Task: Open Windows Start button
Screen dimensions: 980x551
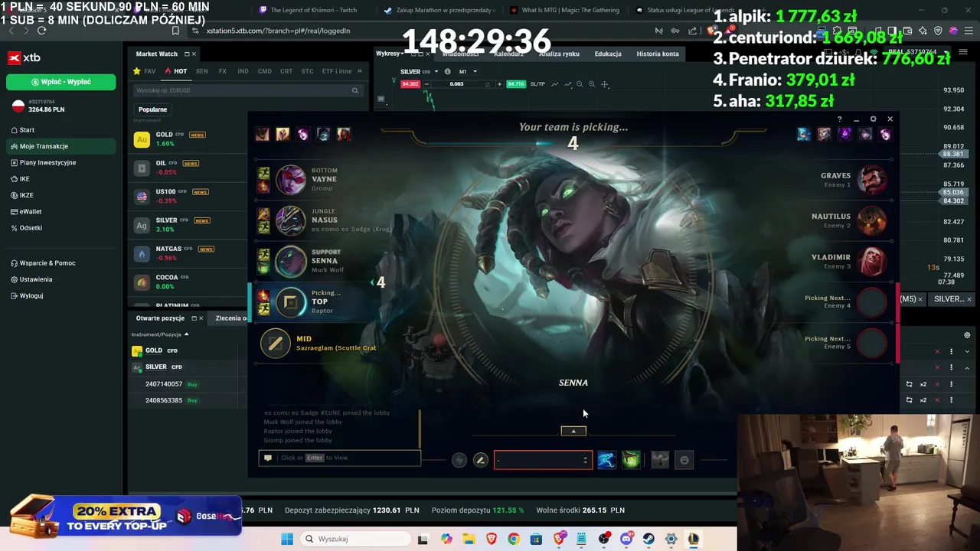Action: pos(287,539)
